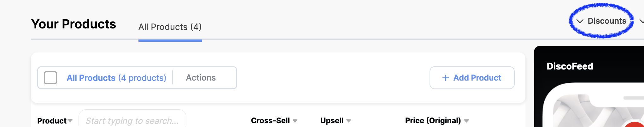The image size is (644, 127).
Task: Click the cut-off chevron right of Discounts
Action: [641, 21]
